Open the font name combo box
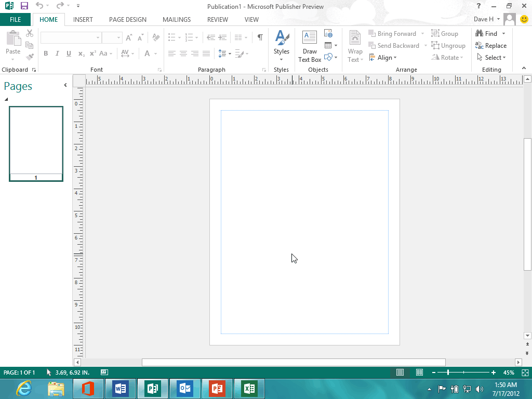The width and height of the screenshot is (532, 399). [71, 37]
